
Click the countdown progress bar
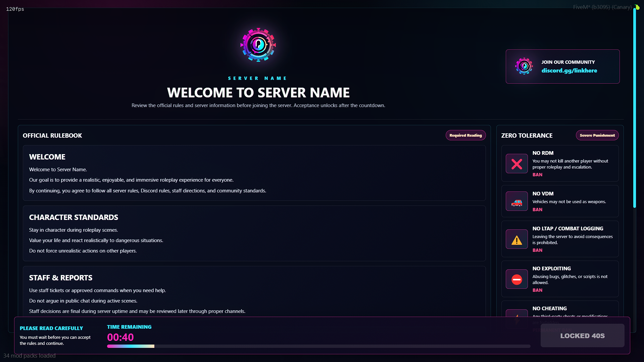318,346
